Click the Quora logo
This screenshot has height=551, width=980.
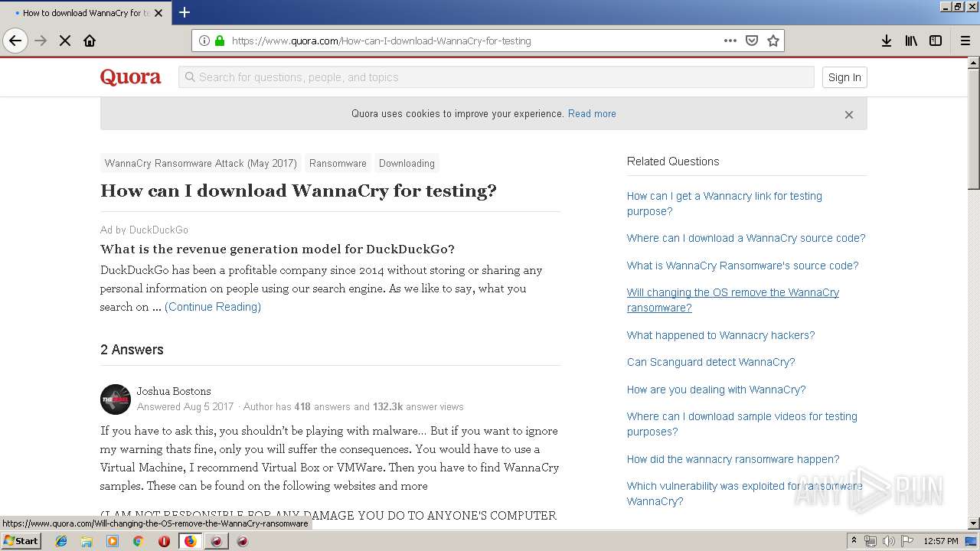point(131,77)
